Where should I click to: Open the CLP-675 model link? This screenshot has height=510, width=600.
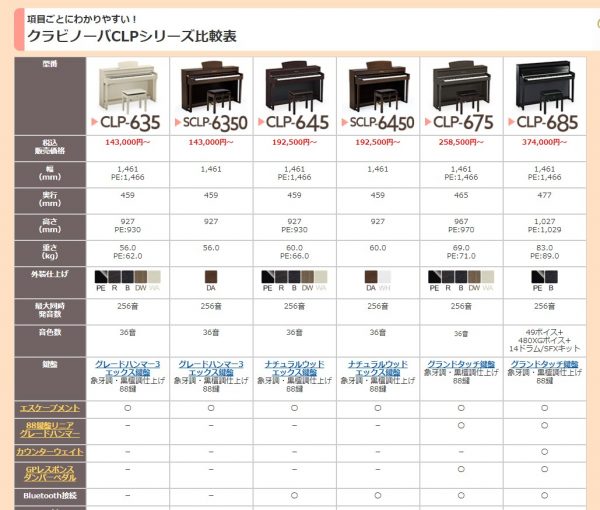point(464,122)
